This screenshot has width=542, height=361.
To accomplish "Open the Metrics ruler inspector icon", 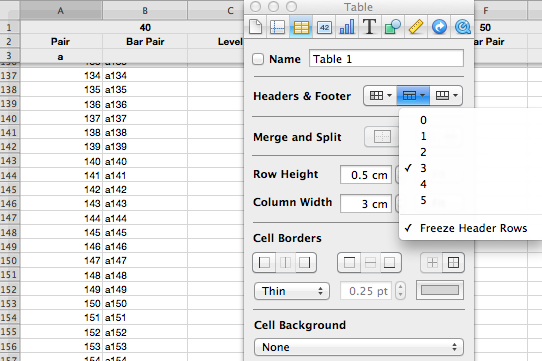I will (416, 27).
